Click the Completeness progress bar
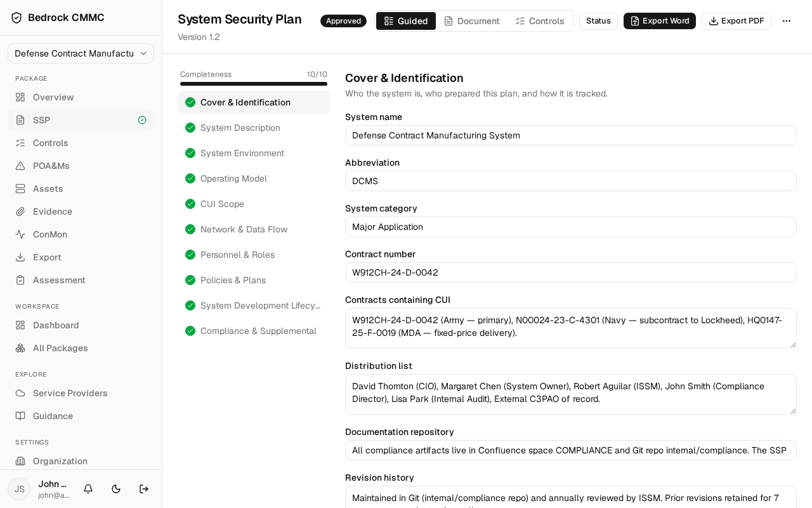The width and height of the screenshot is (812, 508). (x=254, y=84)
